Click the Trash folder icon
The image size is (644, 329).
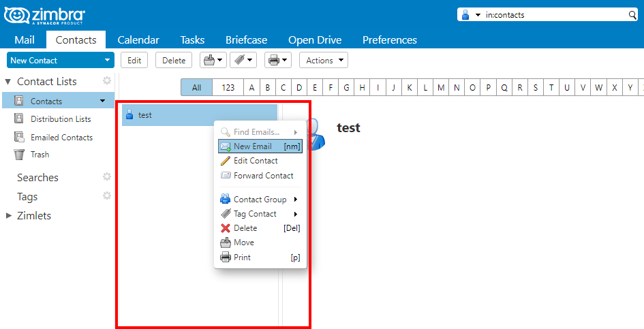(19, 155)
